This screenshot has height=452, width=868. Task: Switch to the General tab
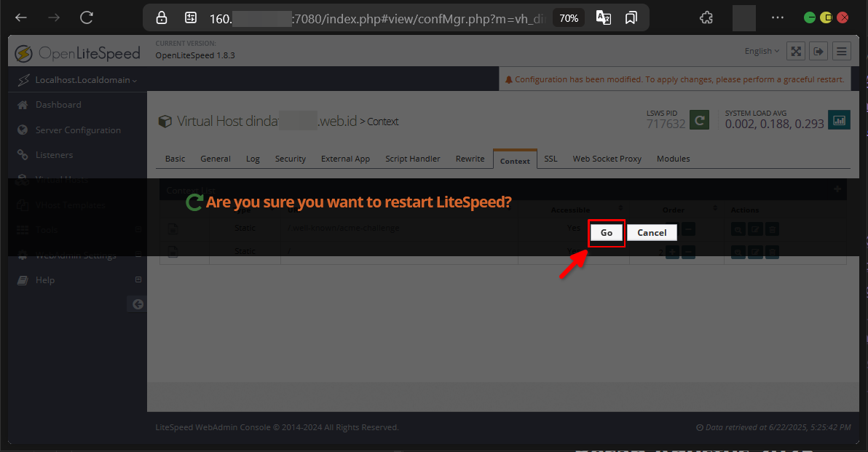click(216, 159)
